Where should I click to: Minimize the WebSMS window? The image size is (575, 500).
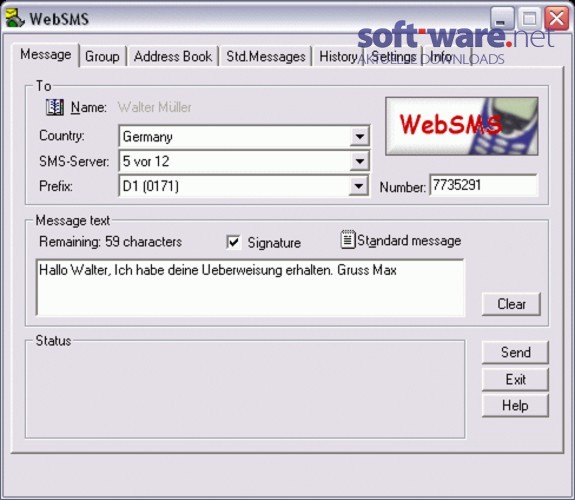point(502,18)
